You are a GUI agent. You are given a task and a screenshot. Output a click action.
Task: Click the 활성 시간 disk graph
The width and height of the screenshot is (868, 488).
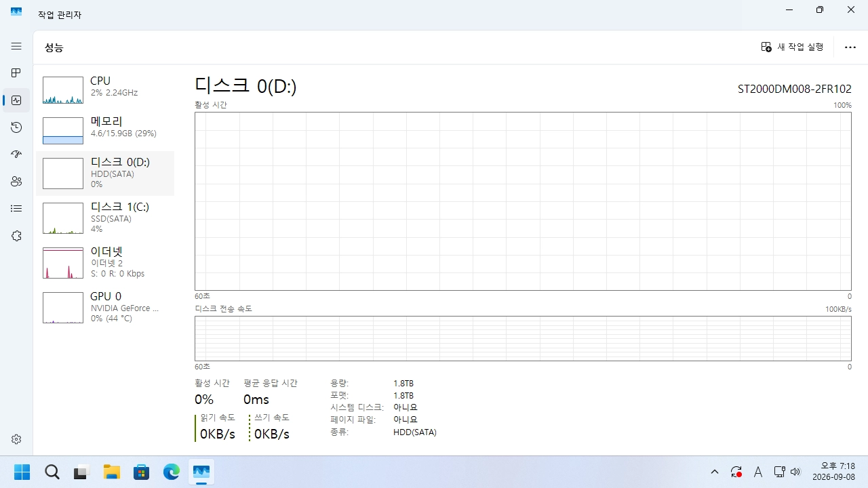pos(523,201)
